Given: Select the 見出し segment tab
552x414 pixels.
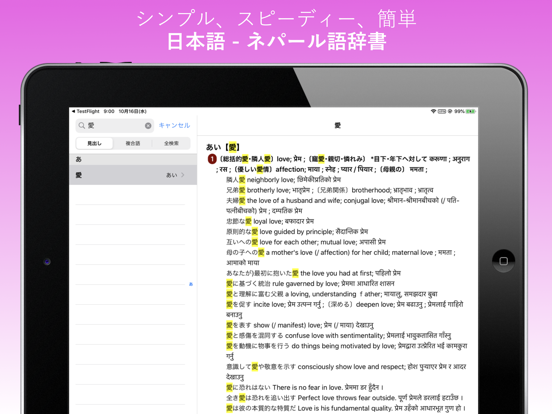Looking at the screenshot, I should coord(94,143).
